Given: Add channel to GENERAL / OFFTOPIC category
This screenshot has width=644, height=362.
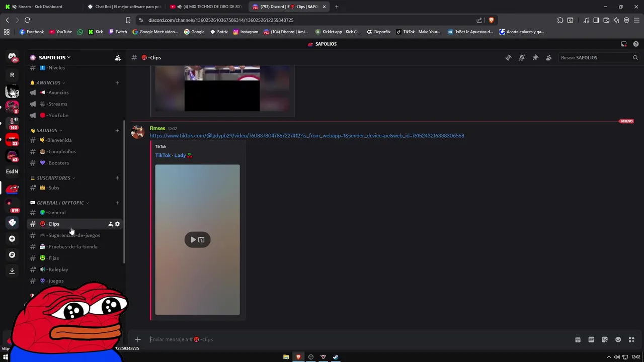Looking at the screenshot, I should point(117,203).
